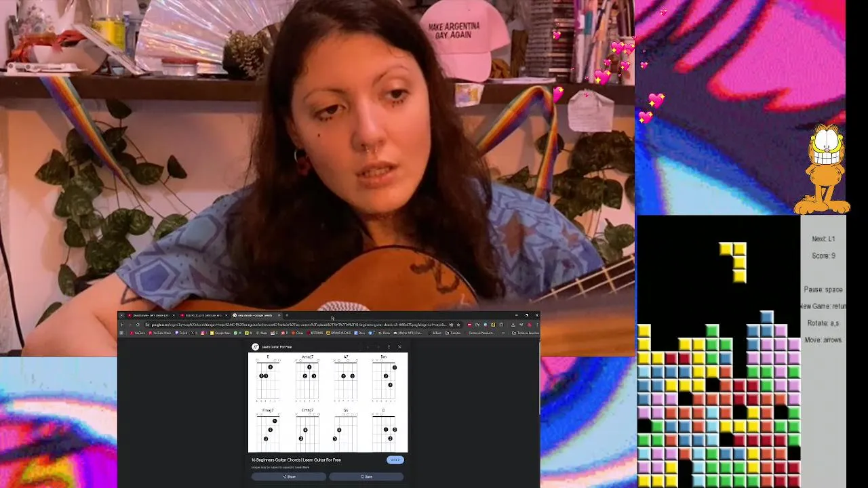Click the Dm chord label
Screen dimensions: 868x488
click(x=384, y=357)
